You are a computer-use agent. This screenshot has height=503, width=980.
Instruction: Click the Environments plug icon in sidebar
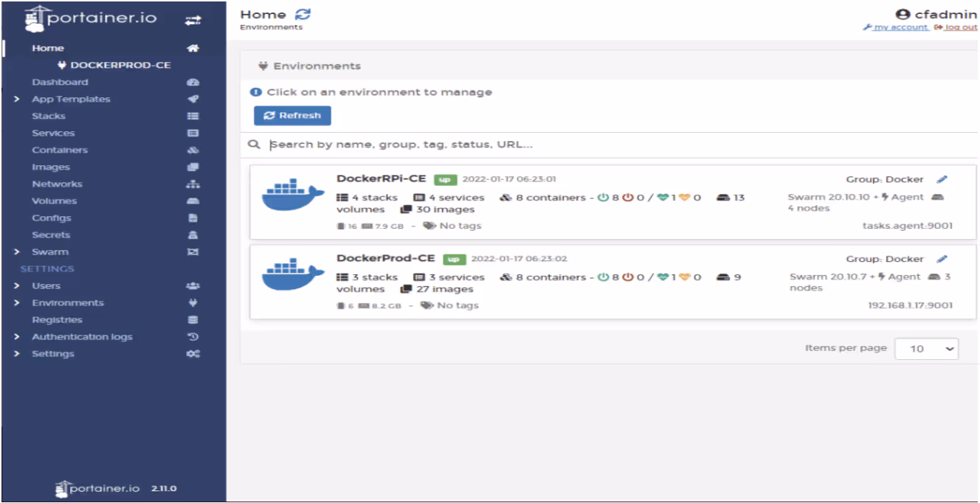pyautogui.click(x=193, y=303)
